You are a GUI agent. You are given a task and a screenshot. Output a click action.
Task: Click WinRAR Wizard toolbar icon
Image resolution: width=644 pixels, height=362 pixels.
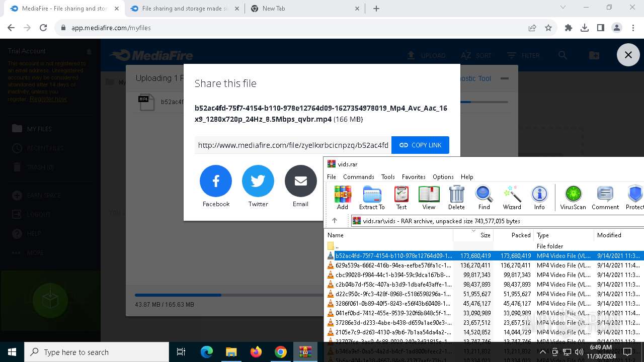point(512,198)
